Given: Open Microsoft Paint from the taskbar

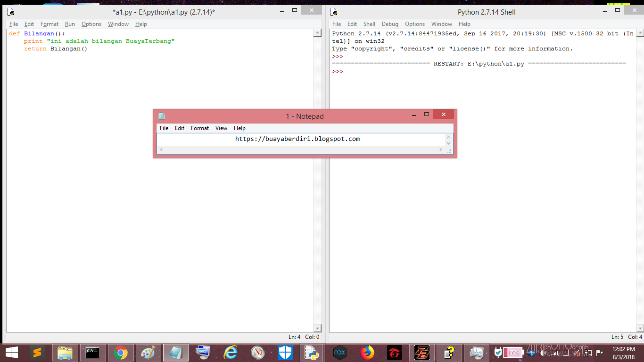Looking at the screenshot, I should pyautogui.click(x=148, y=352).
